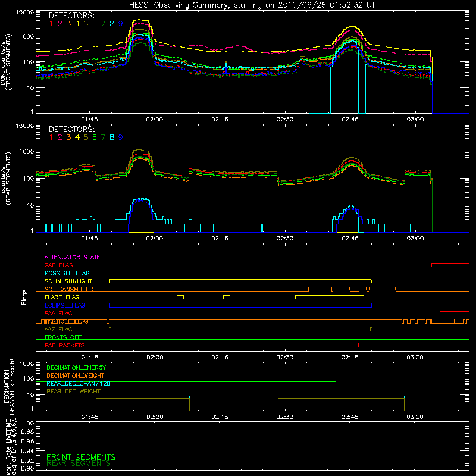Select detector 6 in rear segments legend
The height and width of the screenshot is (476, 476).
pos(95,137)
